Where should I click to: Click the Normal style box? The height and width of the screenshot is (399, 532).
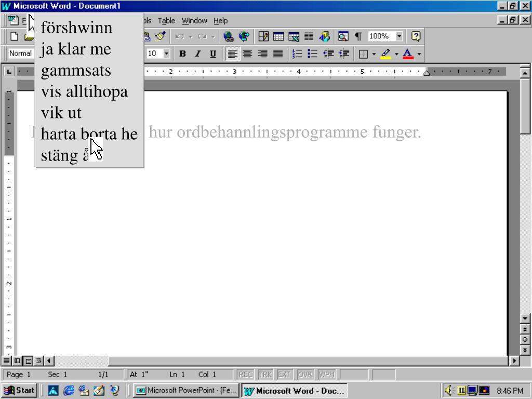pos(21,54)
